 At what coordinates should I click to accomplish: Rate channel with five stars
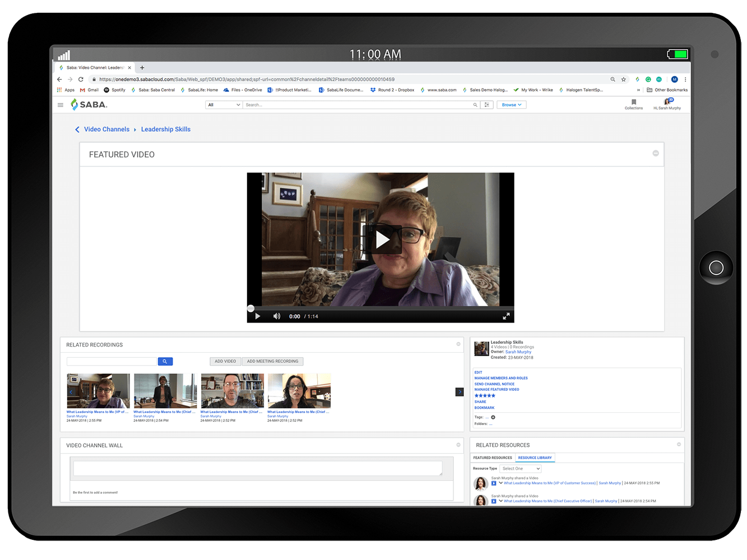(x=485, y=395)
